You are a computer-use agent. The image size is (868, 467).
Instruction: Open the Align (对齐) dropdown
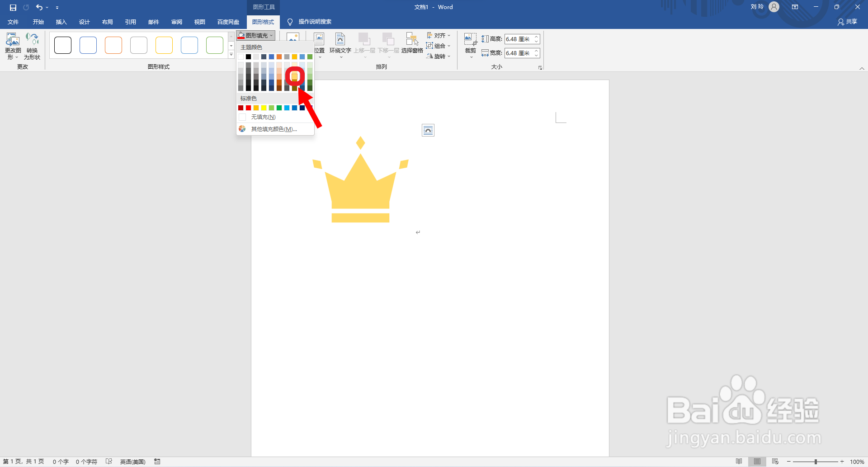click(439, 35)
